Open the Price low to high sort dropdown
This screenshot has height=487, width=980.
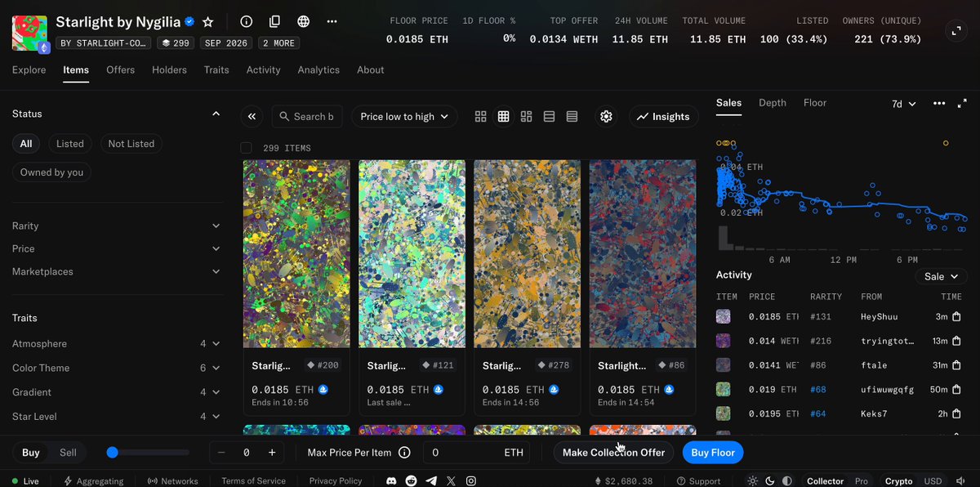coord(404,117)
